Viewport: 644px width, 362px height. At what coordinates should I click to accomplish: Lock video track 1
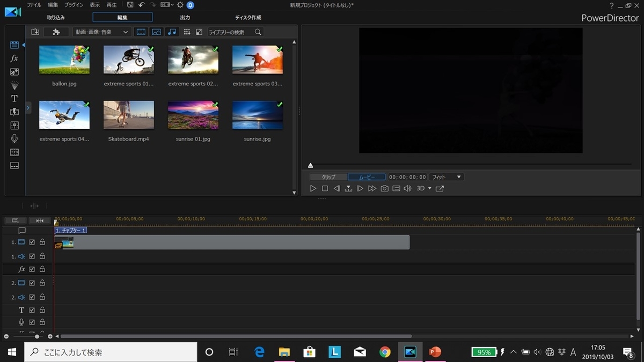click(42, 242)
